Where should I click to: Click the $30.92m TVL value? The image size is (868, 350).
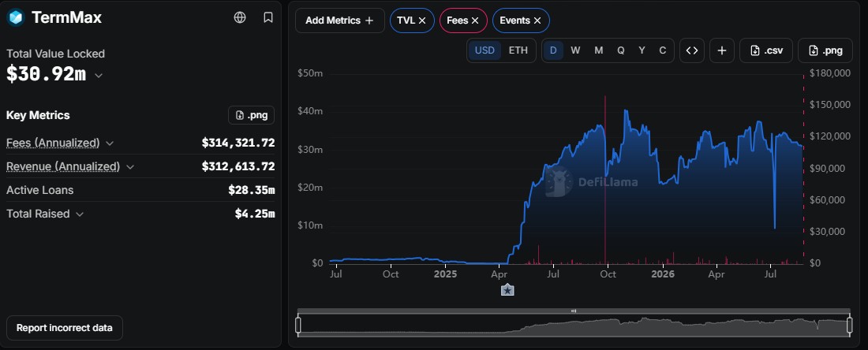click(46, 74)
